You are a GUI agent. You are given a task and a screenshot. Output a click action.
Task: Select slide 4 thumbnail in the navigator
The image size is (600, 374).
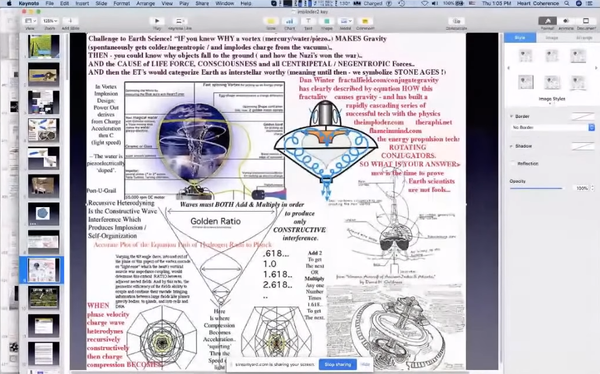[x=44, y=130]
